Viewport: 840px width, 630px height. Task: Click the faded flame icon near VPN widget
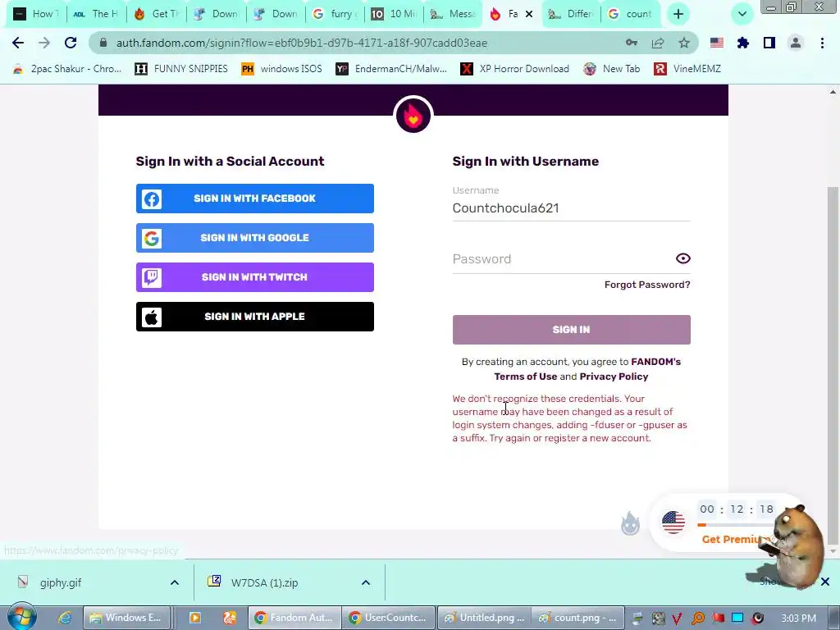(630, 523)
